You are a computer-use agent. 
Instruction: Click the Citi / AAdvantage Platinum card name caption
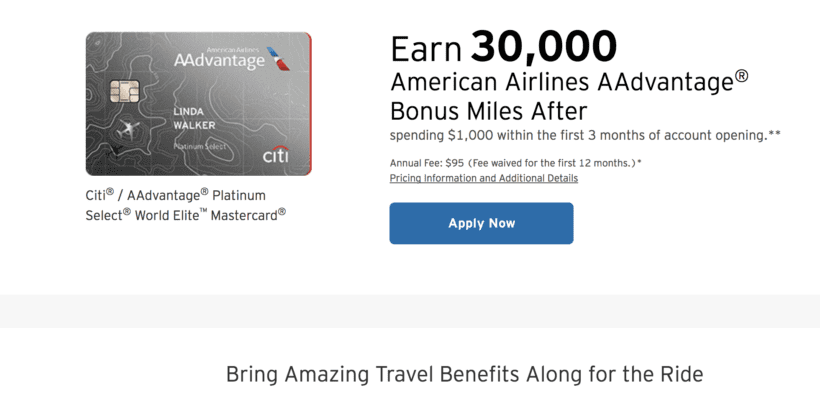[176, 195]
